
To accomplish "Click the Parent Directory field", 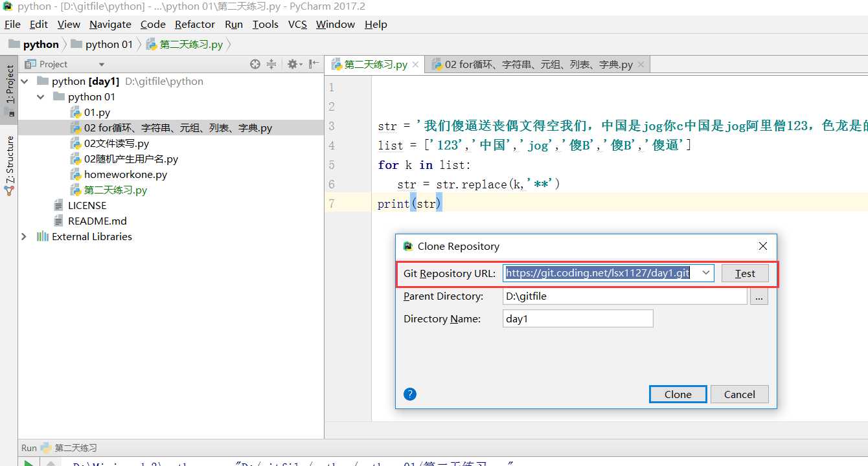I will point(624,296).
